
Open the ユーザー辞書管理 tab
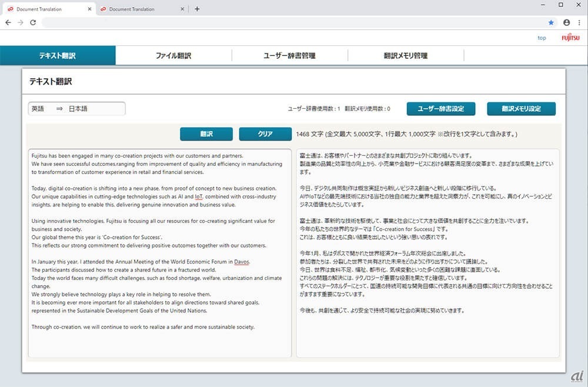click(x=289, y=56)
